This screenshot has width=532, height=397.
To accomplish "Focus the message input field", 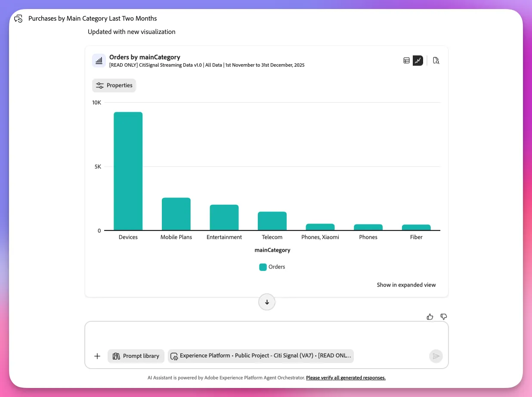I will pyautogui.click(x=266, y=335).
